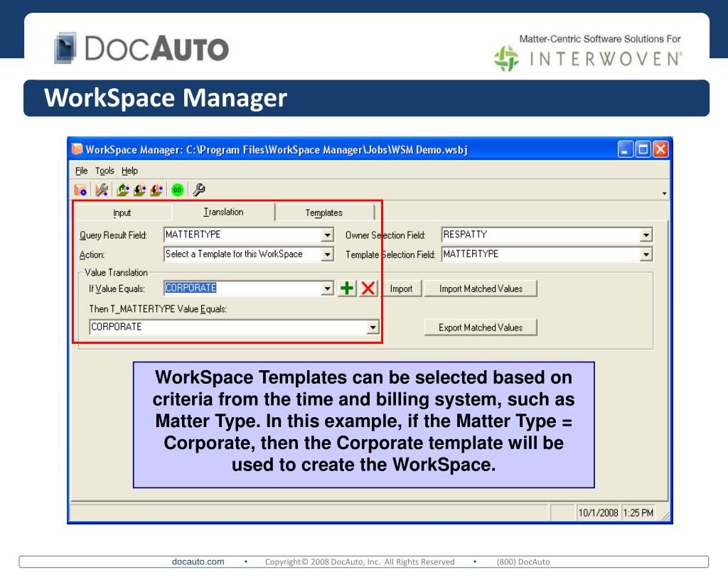
Task: Click the 'If Value Equals:' label
Action: coord(117,289)
